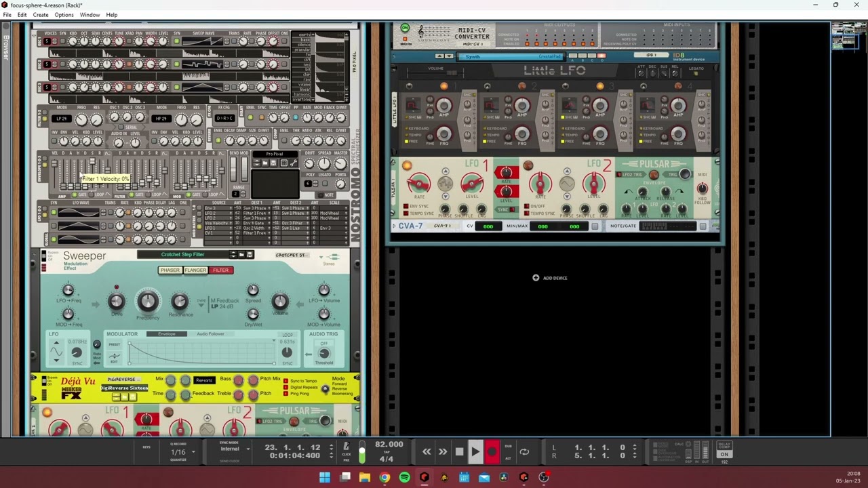Toggle Ping Pong on Déjà Vu
The height and width of the screenshot is (488, 868).
tap(285, 394)
